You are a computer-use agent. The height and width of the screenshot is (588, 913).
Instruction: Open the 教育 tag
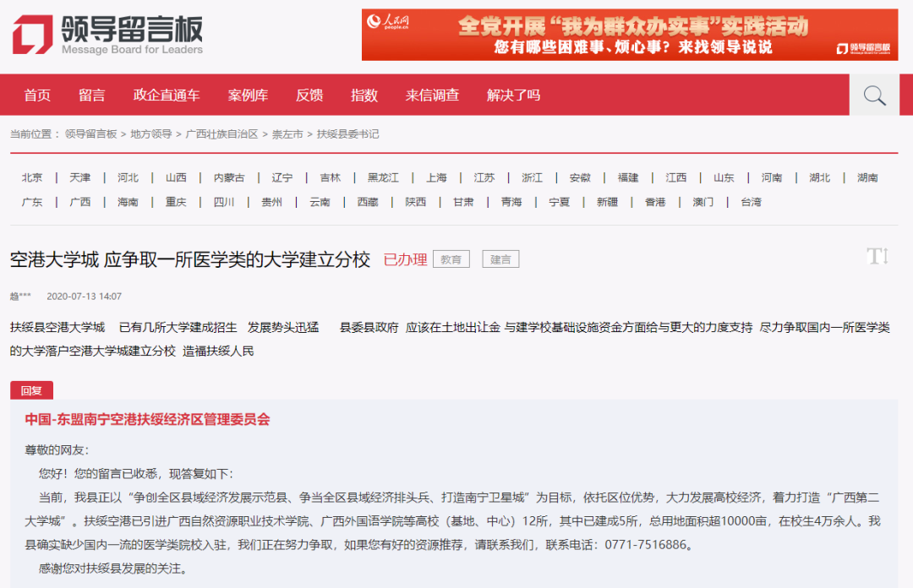coord(451,259)
